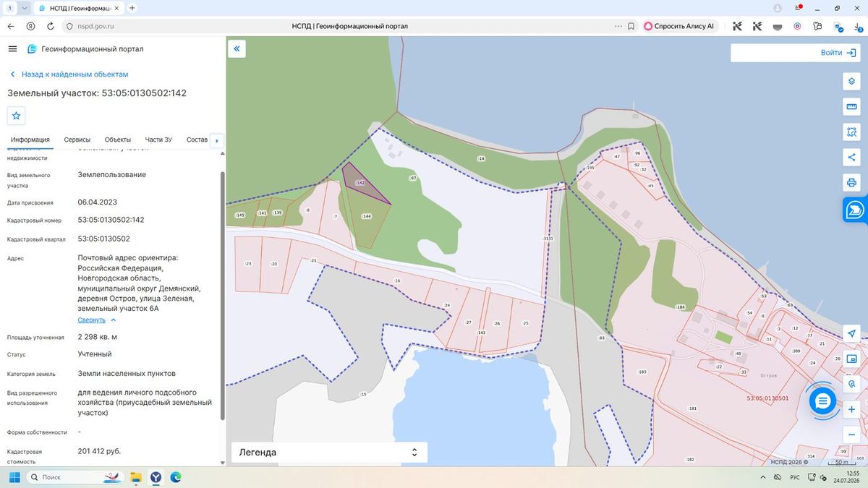Open the blue assistant side widget
Image resolution: width=868 pixels, height=488 pixels.
[x=855, y=210]
